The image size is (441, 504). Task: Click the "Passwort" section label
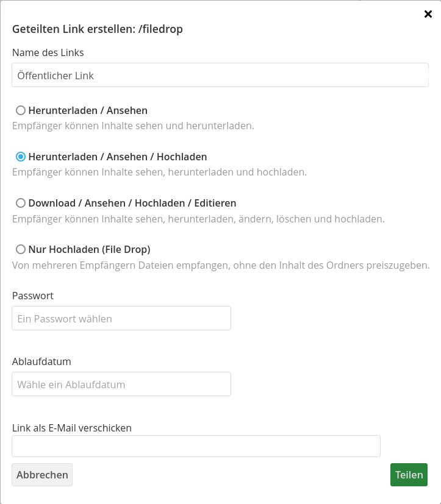click(x=33, y=296)
